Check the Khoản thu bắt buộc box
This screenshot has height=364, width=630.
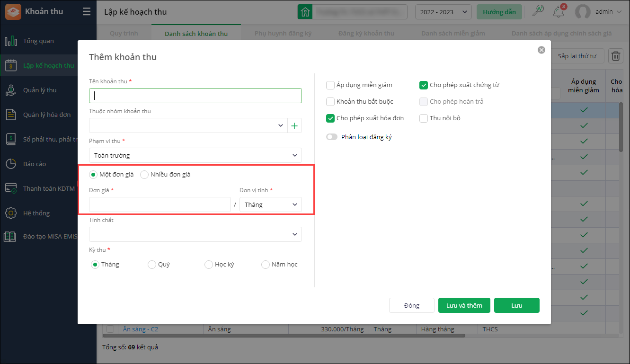pyautogui.click(x=330, y=101)
